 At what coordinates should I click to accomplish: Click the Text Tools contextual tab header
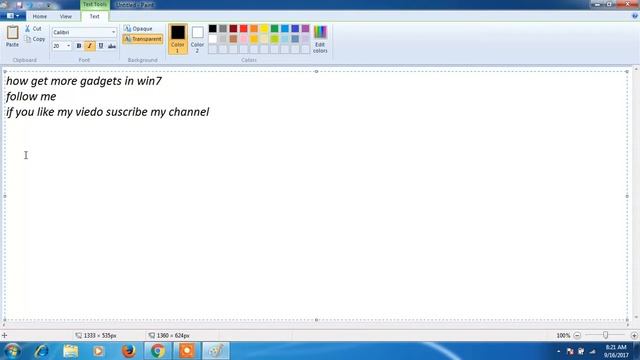click(95, 4)
